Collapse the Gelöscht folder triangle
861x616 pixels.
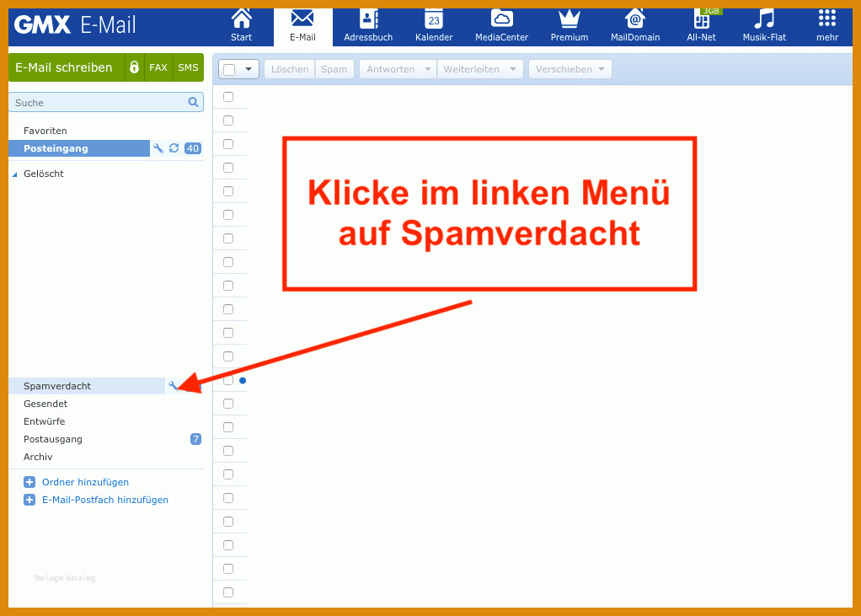[15, 174]
